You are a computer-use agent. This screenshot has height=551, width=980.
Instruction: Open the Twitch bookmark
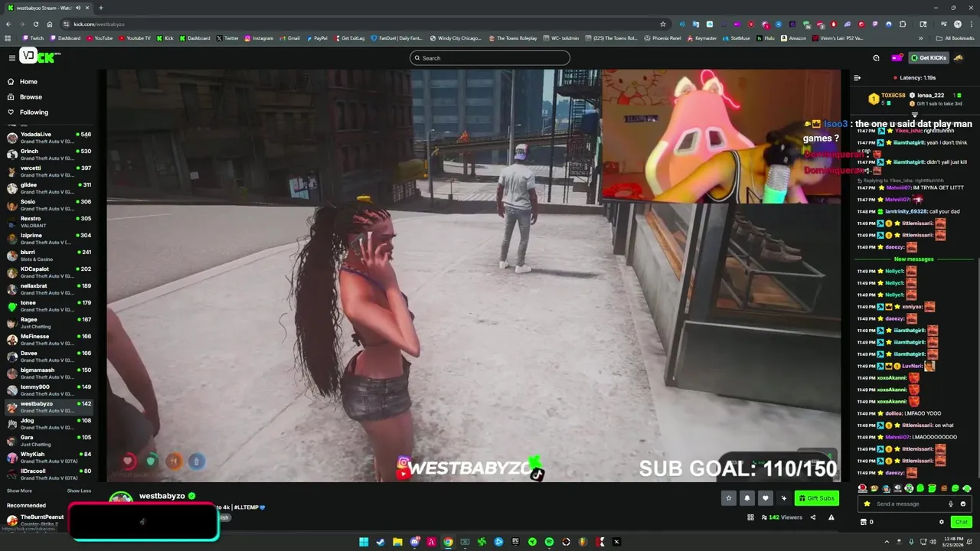[33, 38]
